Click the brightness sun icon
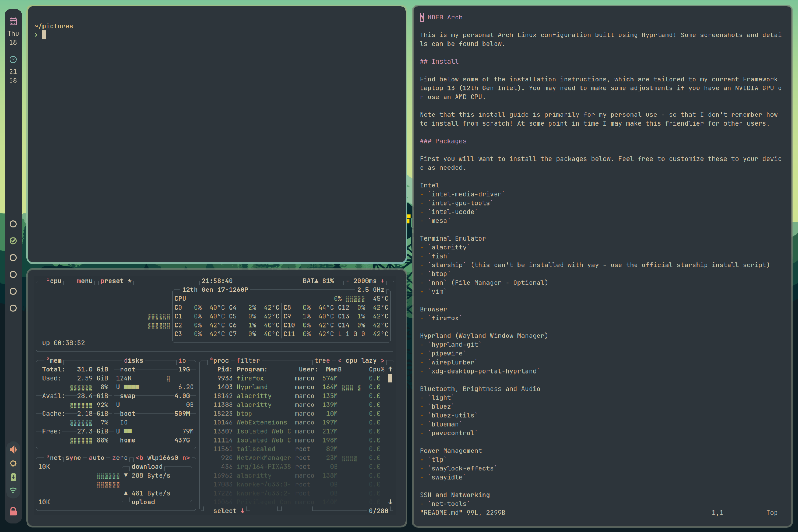Image resolution: width=798 pixels, height=532 pixels. [13, 463]
